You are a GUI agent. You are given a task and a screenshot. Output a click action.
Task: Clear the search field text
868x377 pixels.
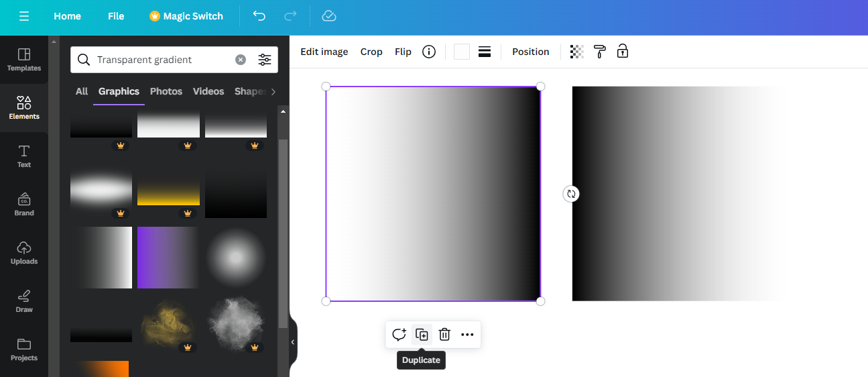pyautogui.click(x=241, y=60)
